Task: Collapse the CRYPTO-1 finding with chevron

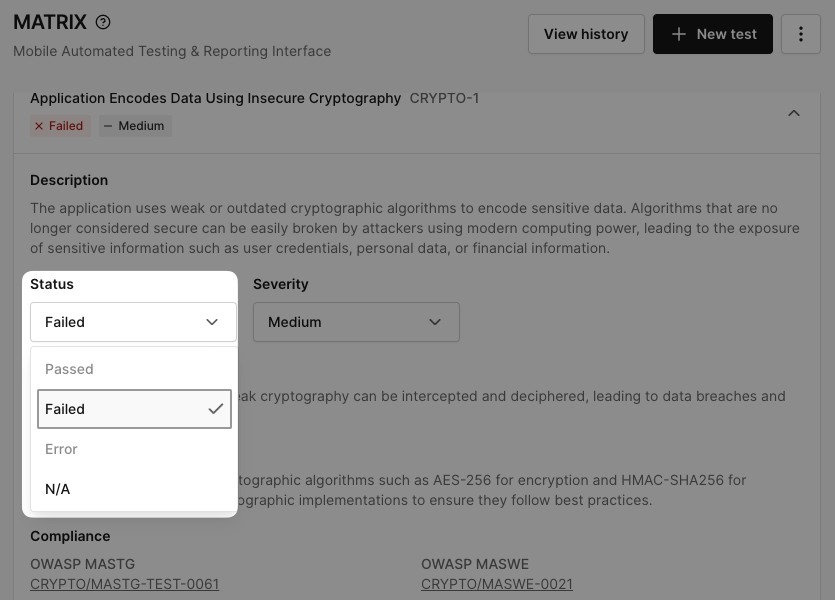Action: [793, 113]
